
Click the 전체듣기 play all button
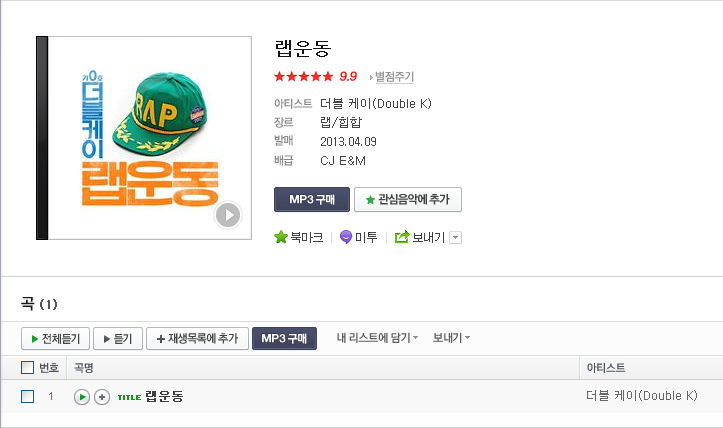click(55, 339)
